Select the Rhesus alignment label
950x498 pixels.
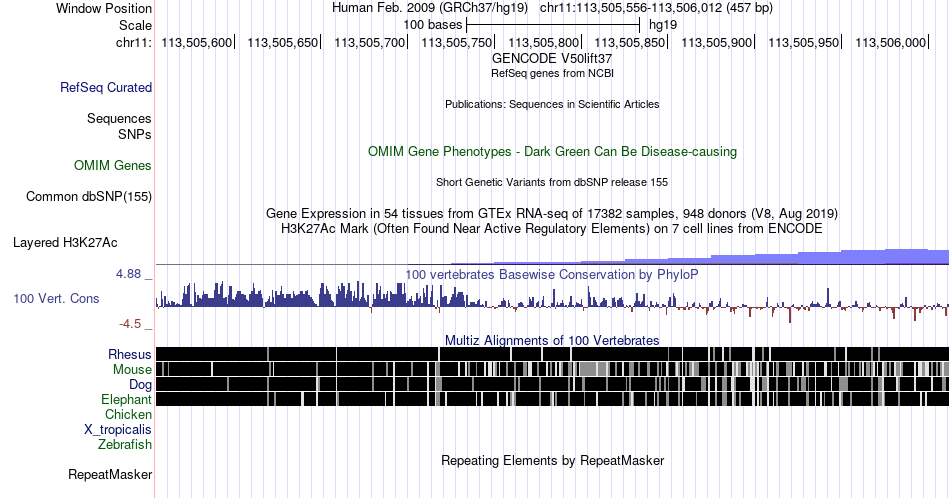point(130,354)
